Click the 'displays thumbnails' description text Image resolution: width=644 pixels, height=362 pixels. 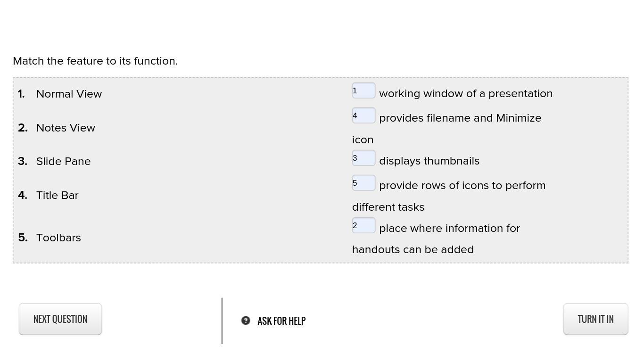tap(429, 161)
